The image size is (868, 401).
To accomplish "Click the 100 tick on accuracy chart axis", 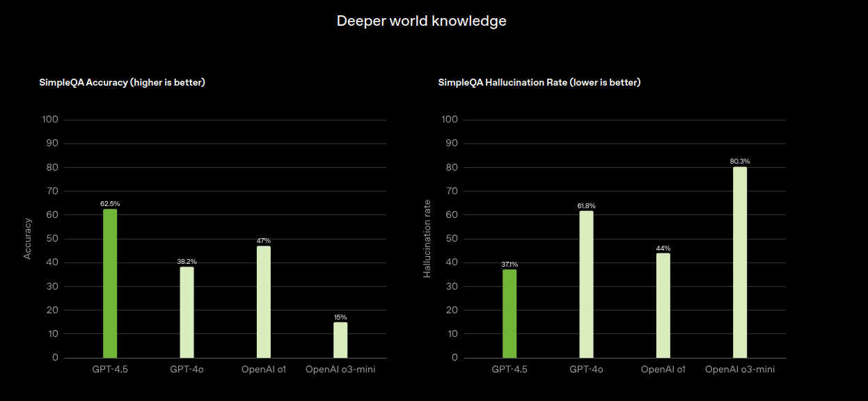I will [50, 120].
